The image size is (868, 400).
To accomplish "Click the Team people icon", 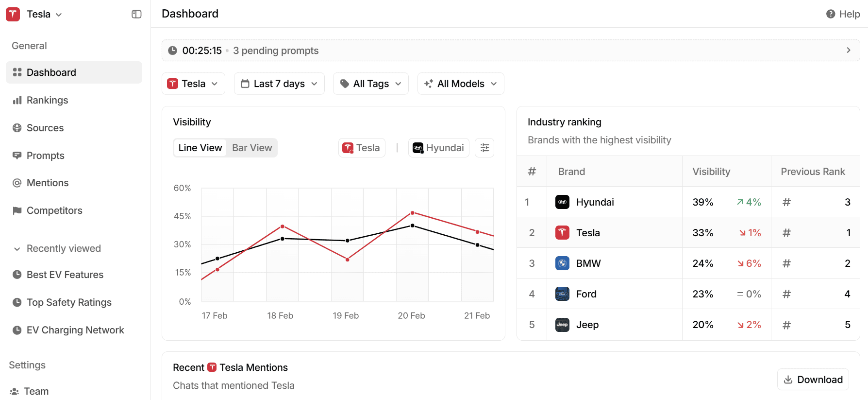I will 15,391.
